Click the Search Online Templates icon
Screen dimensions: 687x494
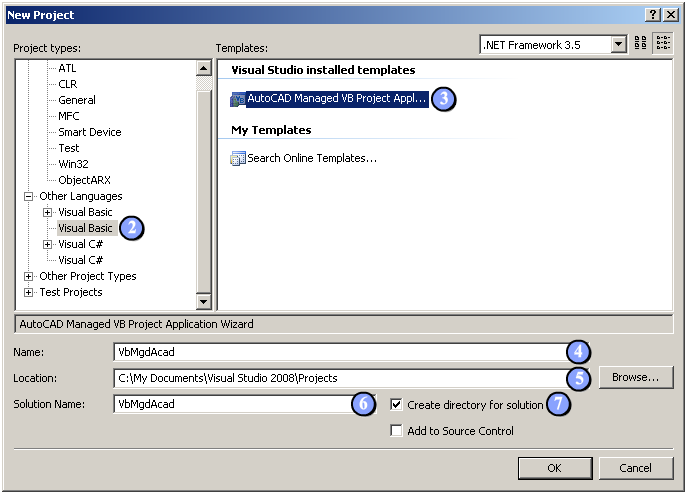[x=238, y=159]
